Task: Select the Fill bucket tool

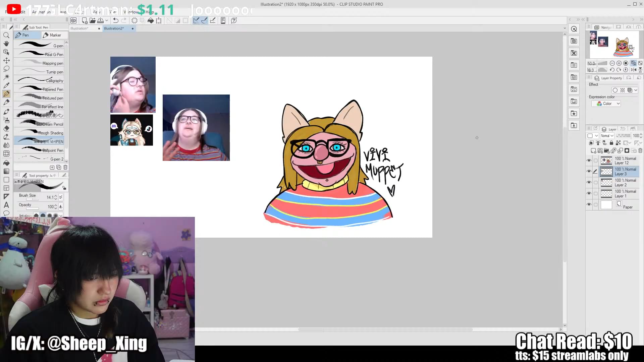Action: 6,163
